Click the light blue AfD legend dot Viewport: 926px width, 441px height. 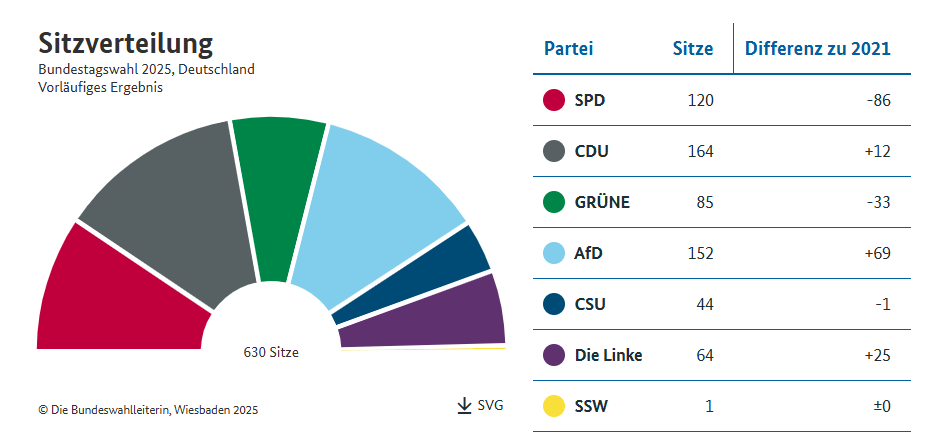pyautogui.click(x=555, y=254)
